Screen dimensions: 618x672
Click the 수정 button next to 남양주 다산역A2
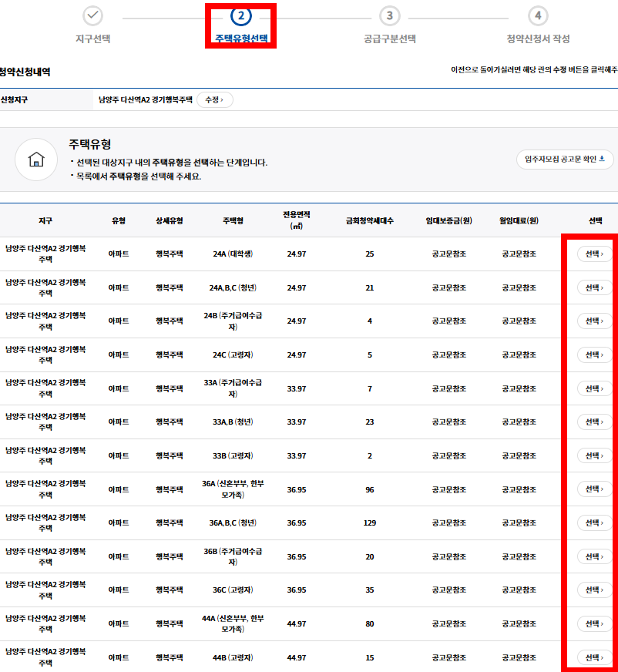coord(214,99)
